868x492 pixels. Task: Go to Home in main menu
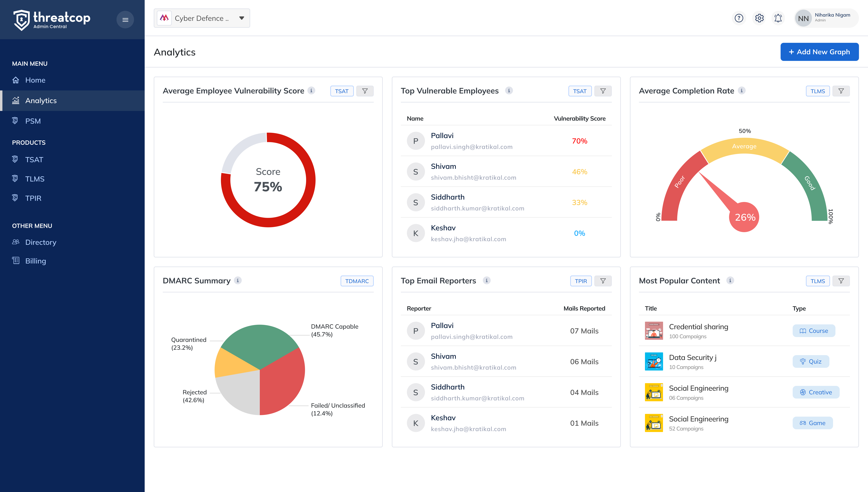click(72, 80)
